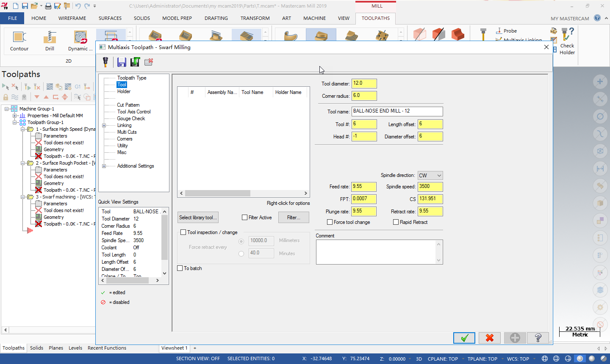Image resolution: width=610 pixels, height=364 pixels.
Task: Undo the last action from the title bar
Action: pos(78,6)
